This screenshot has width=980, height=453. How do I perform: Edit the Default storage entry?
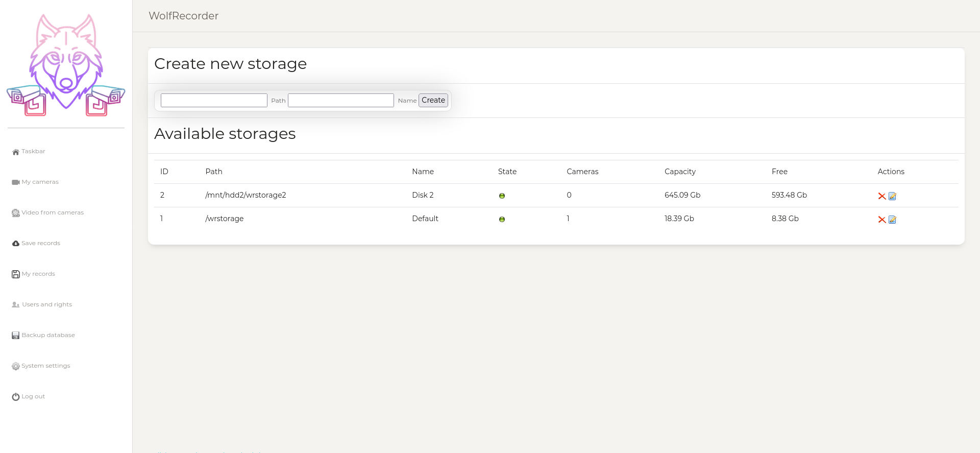892,220
